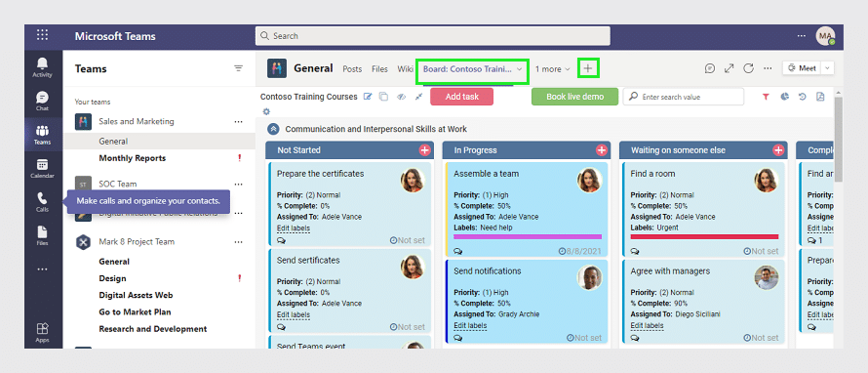The image size is (868, 373).
Task: Open Chat in the left rail
Action: [x=43, y=101]
